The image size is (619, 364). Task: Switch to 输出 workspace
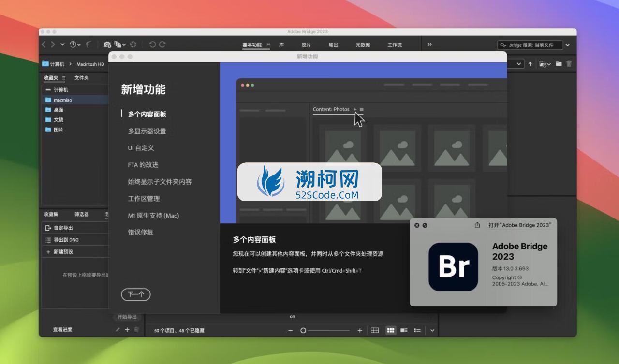coord(333,45)
